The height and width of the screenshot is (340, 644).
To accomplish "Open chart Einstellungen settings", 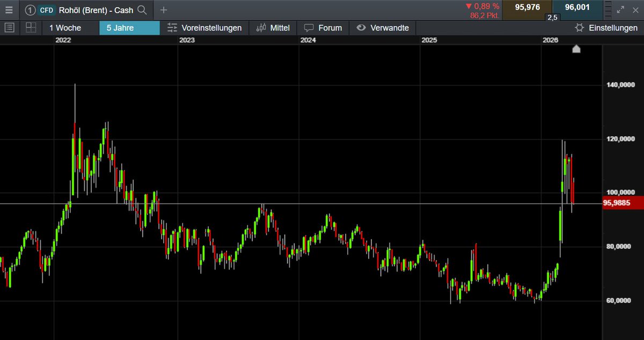I will pyautogui.click(x=606, y=28).
